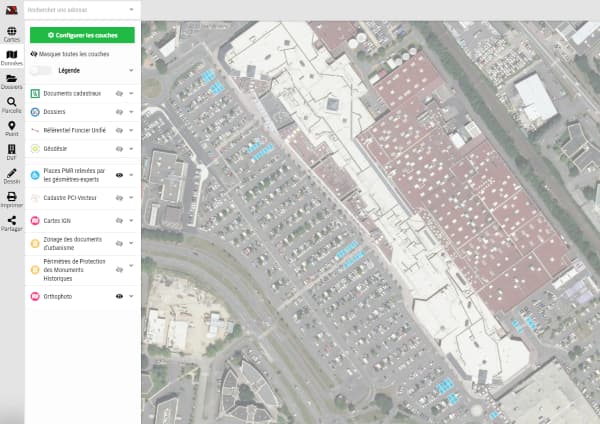Open the address search dropdown arrow
Viewport: 600px width, 424px height.
coord(131,10)
